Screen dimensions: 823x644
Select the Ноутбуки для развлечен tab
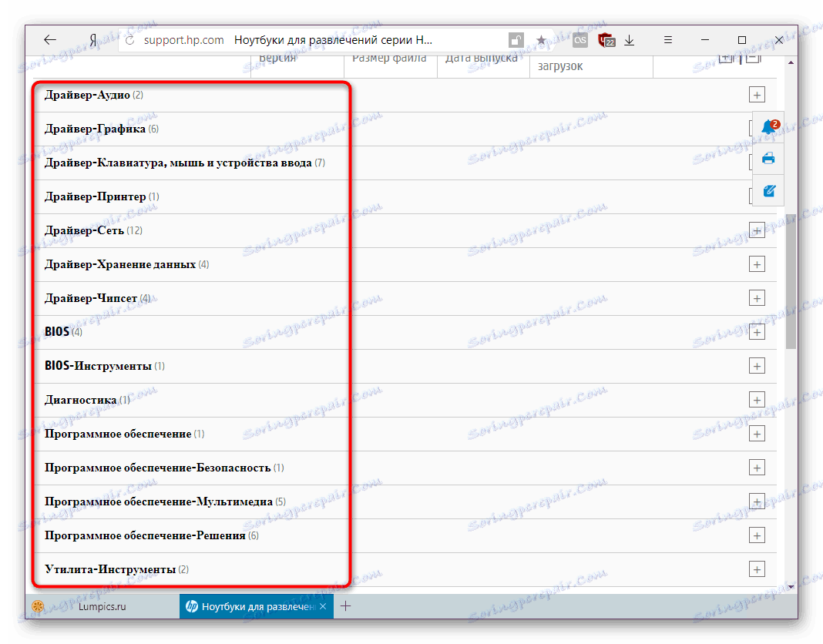254,606
